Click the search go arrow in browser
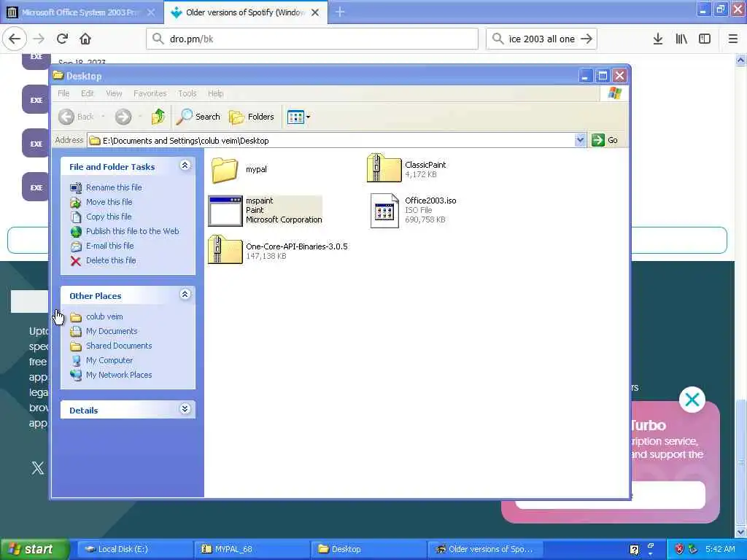This screenshot has height=560, width=747. (587, 39)
